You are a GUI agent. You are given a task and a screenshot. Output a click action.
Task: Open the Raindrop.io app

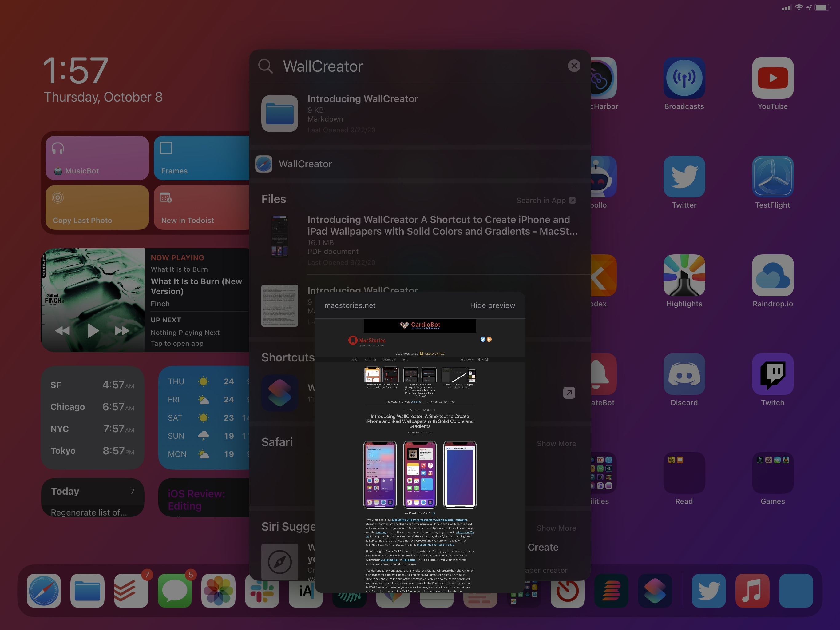click(772, 275)
